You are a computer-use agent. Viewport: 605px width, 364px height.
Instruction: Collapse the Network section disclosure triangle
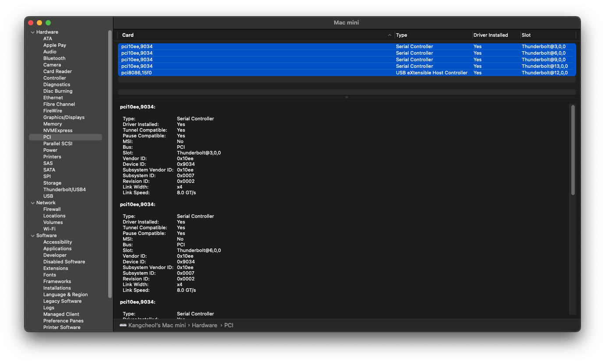tap(32, 203)
